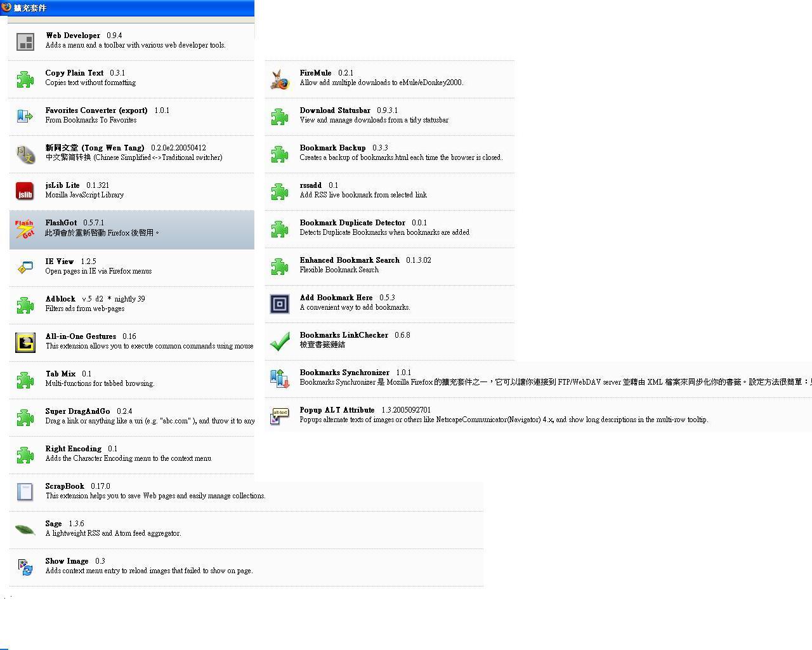Select the "rssadd" name text
Viewport: 812px width, 650px height.
point(311,185)
